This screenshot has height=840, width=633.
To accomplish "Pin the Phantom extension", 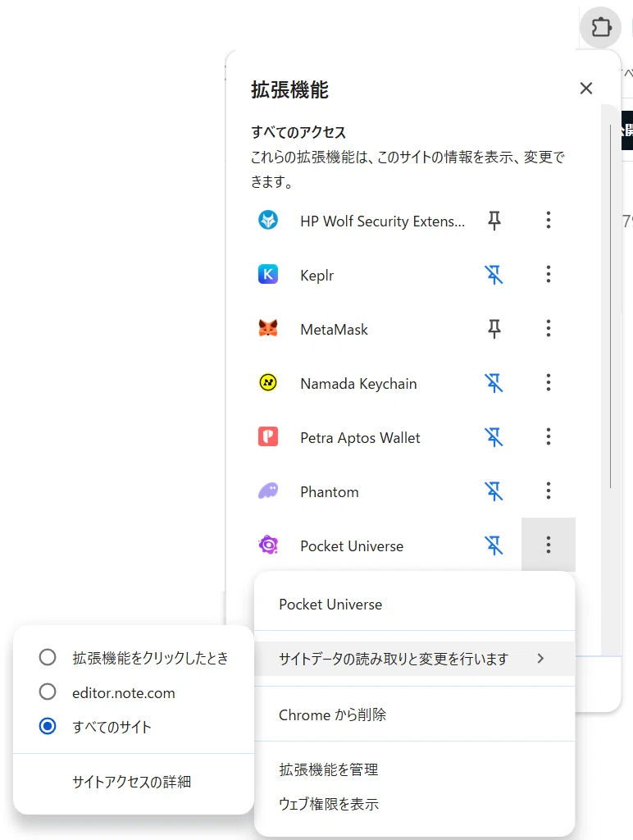I will pos(494,491).
